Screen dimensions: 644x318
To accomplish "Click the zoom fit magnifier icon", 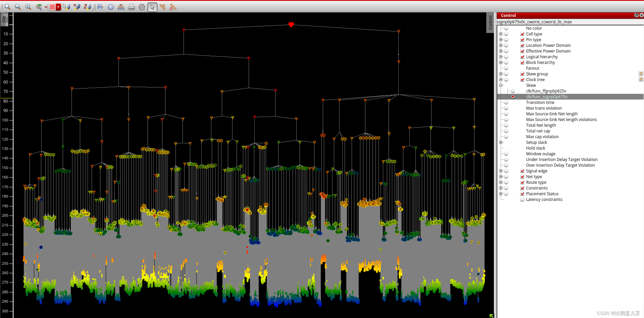I will click(28, 7).
